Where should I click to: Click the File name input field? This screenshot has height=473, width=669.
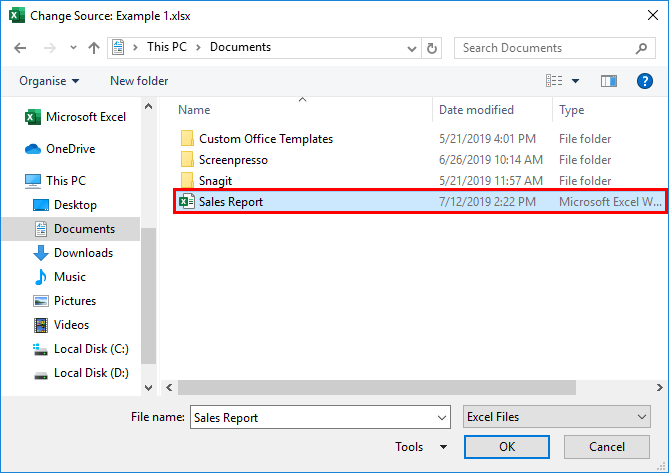coord(312,417)
